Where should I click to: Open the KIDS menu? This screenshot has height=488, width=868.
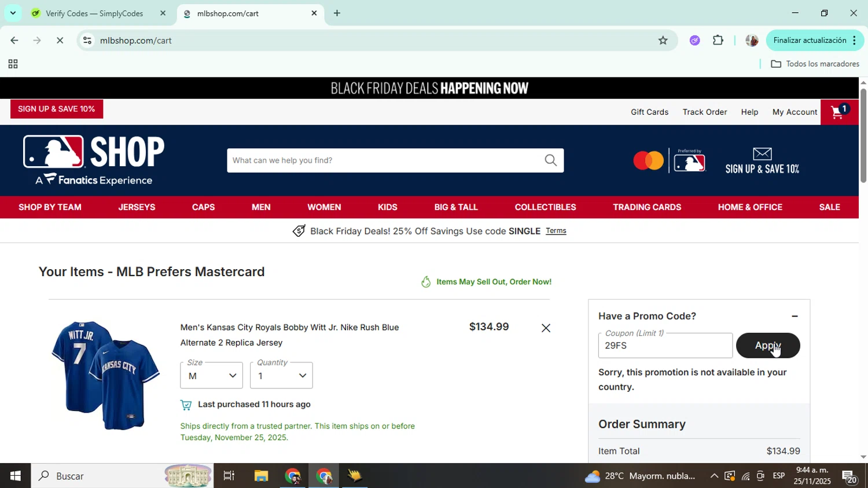[x=387, y=207]
